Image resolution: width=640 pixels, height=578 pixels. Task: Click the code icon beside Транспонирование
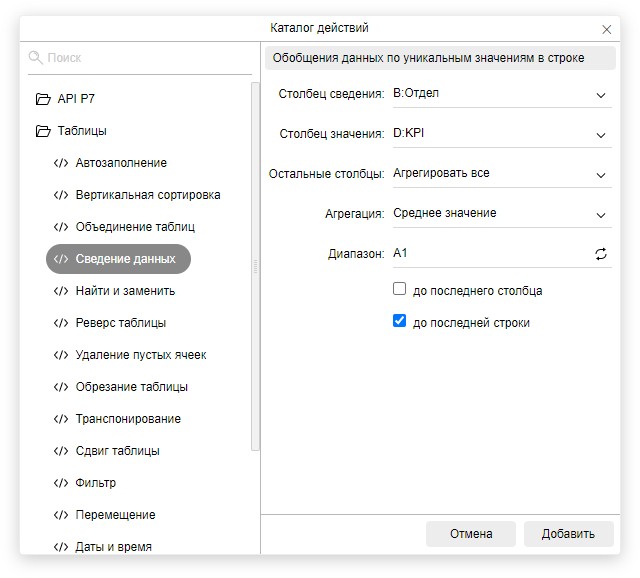61,419
